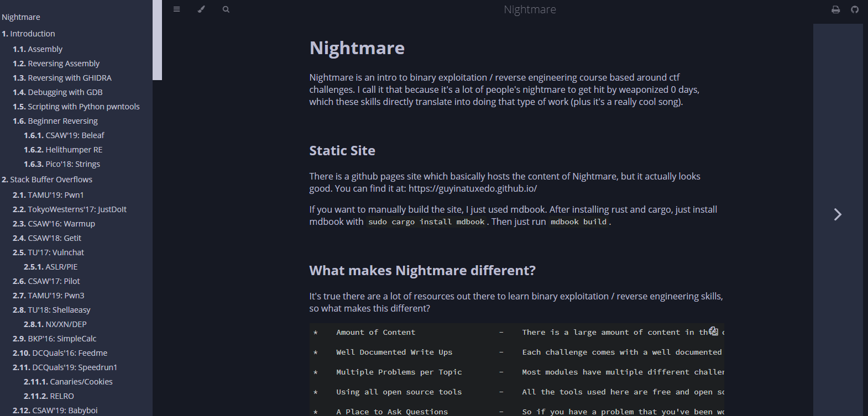Open 2.4. CSAW'18: Getit
This screenshot has width=868, height=416.
47,238
